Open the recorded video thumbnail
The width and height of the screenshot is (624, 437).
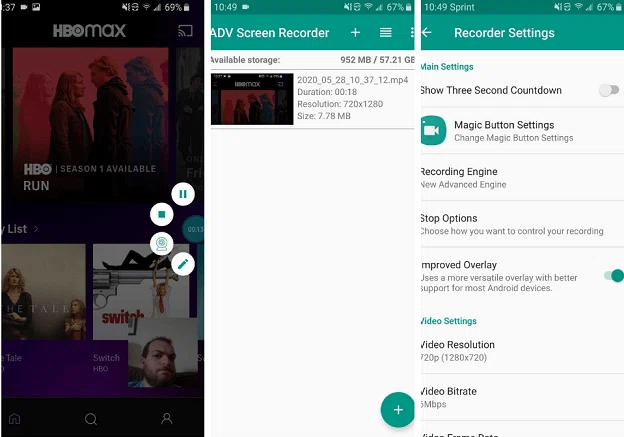(x=252, y=99)
